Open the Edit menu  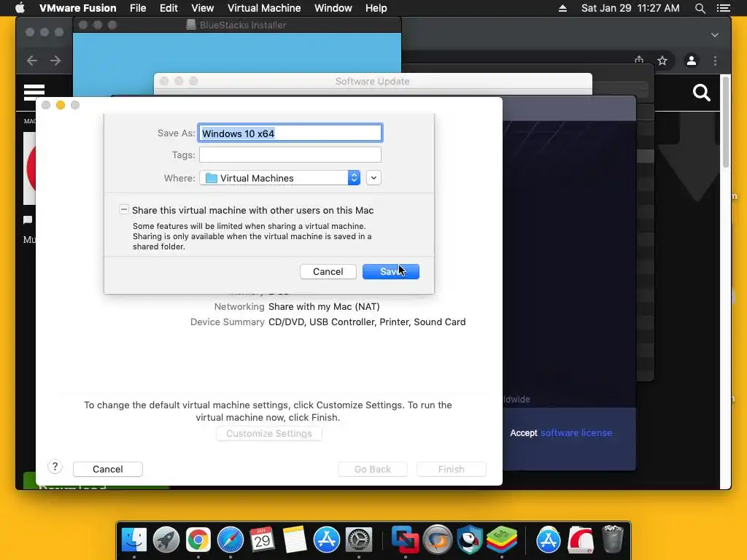[169, 8]
